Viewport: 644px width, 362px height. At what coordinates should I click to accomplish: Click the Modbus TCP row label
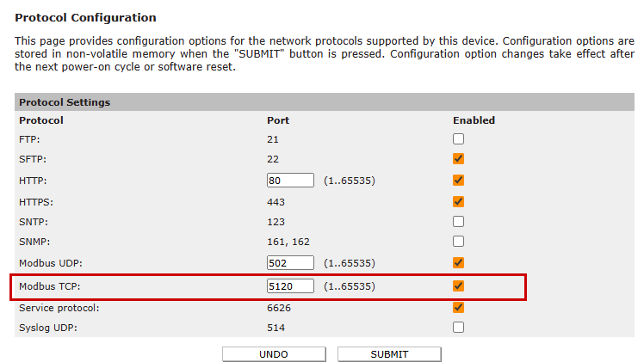tap(50, 286)
